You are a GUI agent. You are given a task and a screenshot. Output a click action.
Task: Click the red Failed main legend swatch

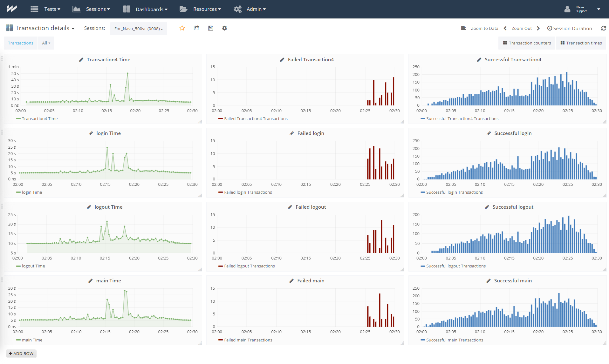tap(220, 340)
